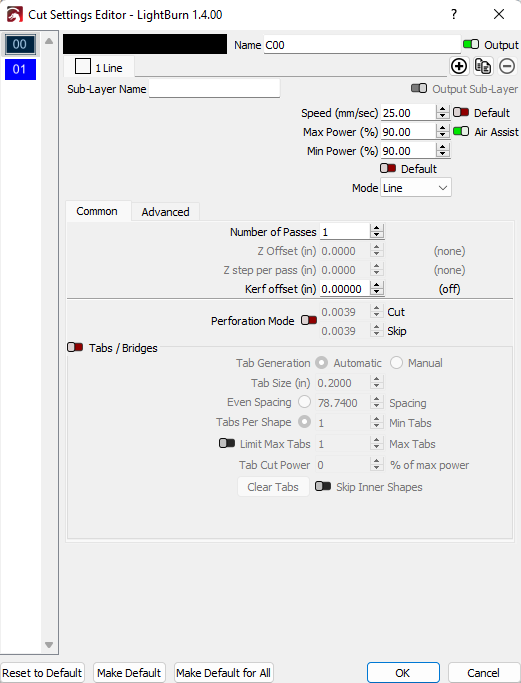Click the Max Power value field
The image size is (521, 683).
(x=408, y=132)
